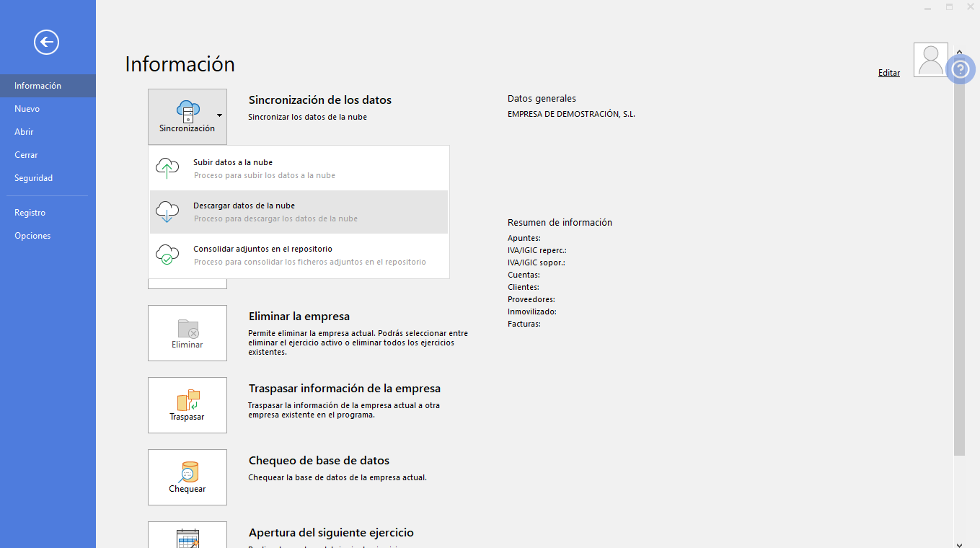Open help via question mark icon
Viewport: 980px width, 548px height.
pyautogui.click(x=961, y=69)
